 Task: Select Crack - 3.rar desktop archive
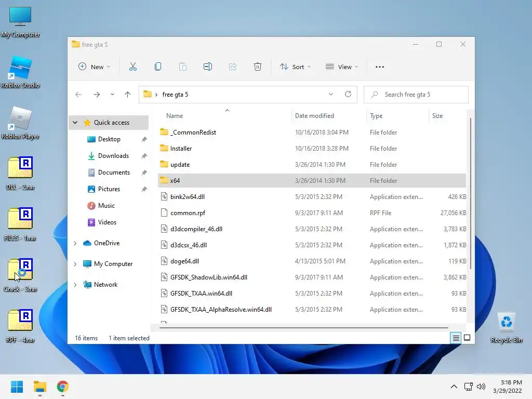coord(20,275)
